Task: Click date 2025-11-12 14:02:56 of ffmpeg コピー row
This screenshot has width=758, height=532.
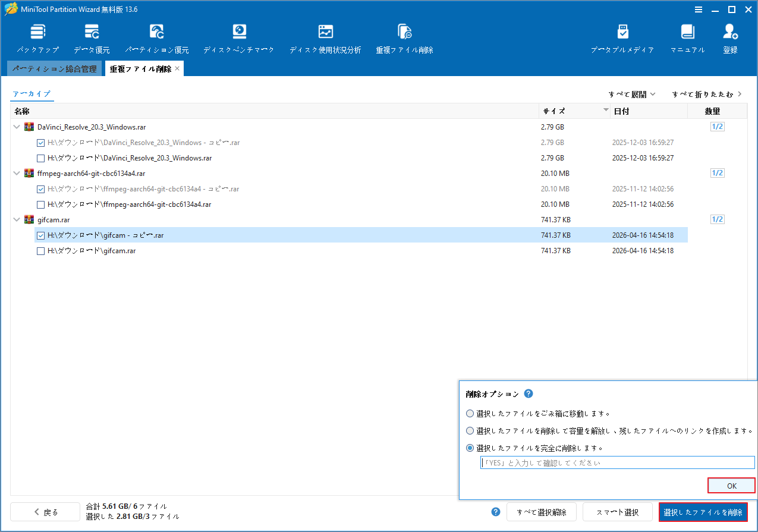Action: (643, 189)
